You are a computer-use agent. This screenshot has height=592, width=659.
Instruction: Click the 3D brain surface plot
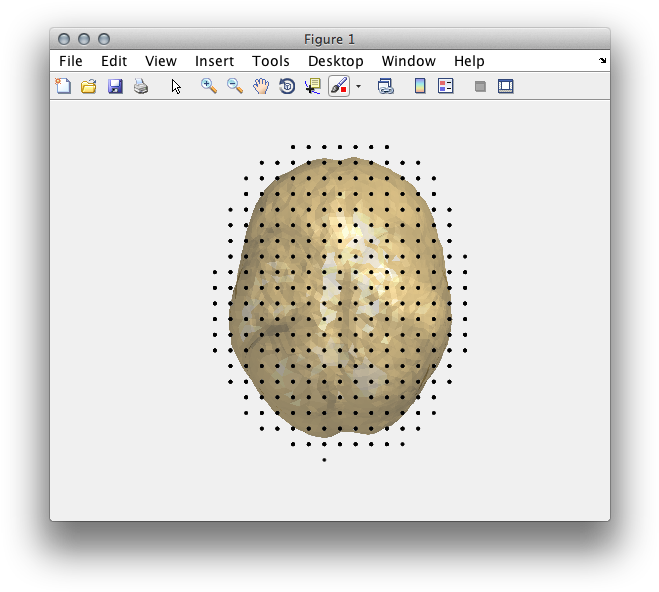(340, 297)
